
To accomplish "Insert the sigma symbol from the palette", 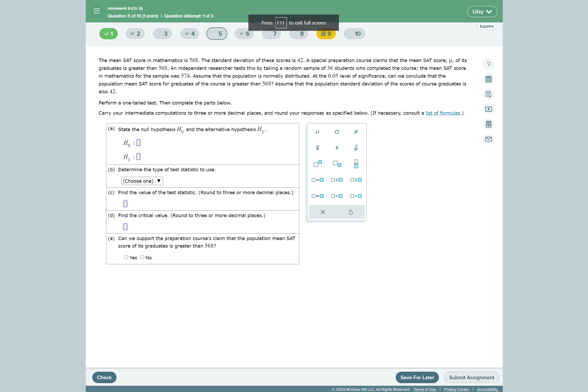I will [336, 132].
